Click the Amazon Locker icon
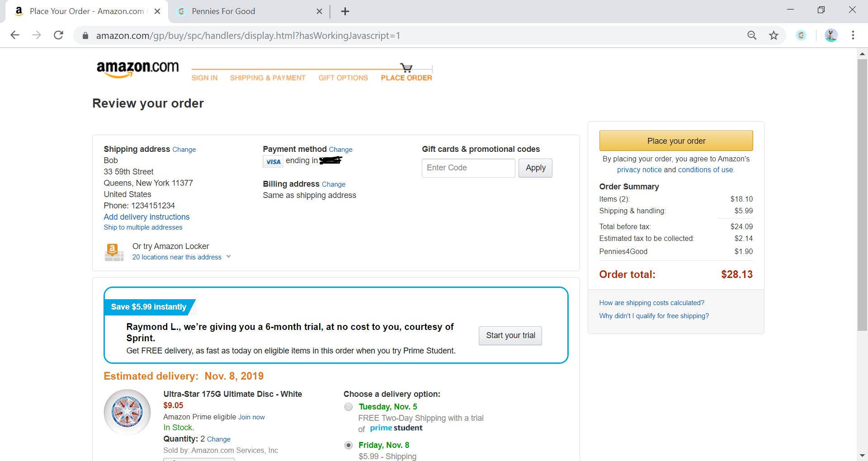The image size is (868, 461). pyautogui.click(x=114, y=252)
